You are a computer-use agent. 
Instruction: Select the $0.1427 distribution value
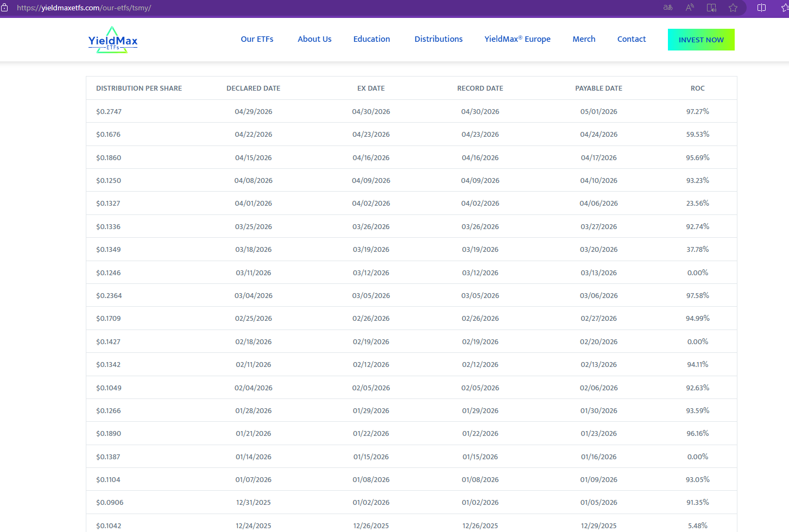pyautogui.click(x=108, y=342)
